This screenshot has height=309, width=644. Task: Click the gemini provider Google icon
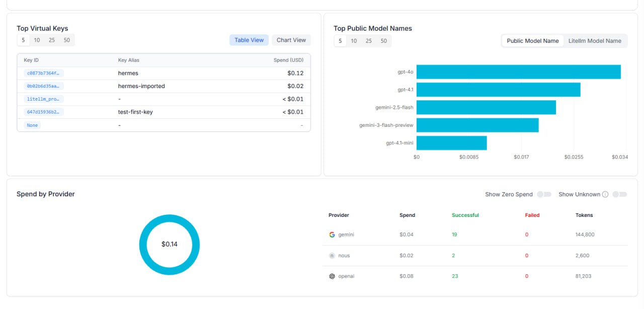pyautogui.click(x=332, y=235)
